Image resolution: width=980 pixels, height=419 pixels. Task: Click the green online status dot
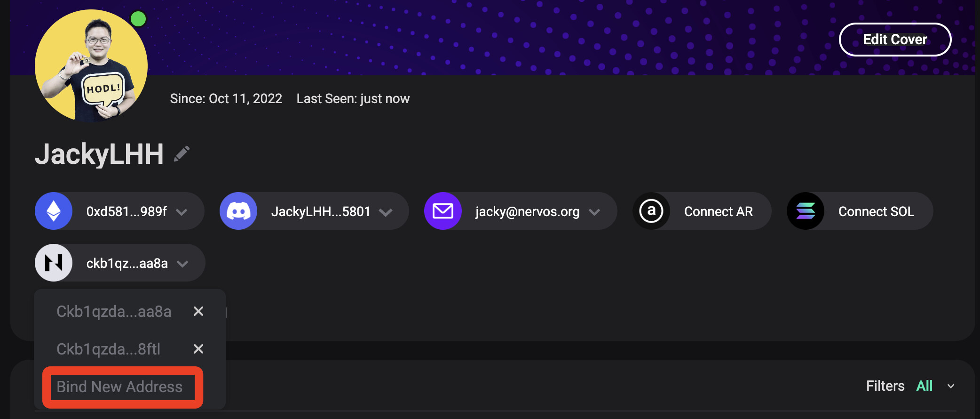(x=138, y=19)
